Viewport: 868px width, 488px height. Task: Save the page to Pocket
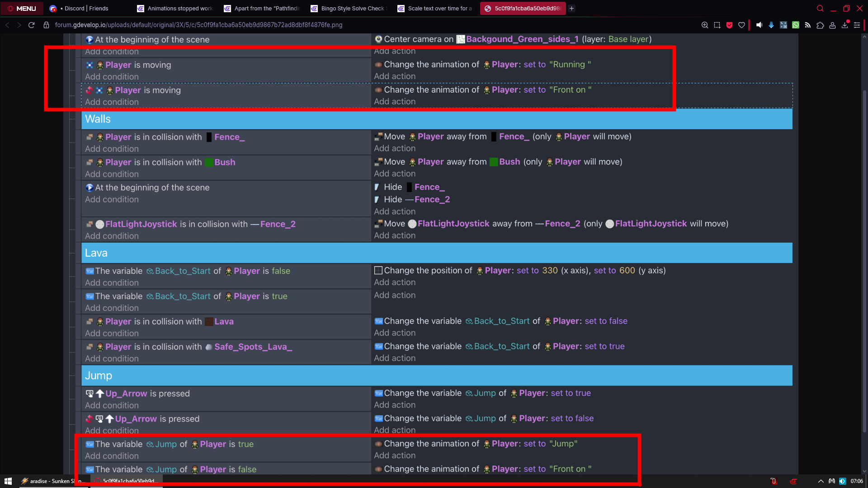tap(729, 25)
